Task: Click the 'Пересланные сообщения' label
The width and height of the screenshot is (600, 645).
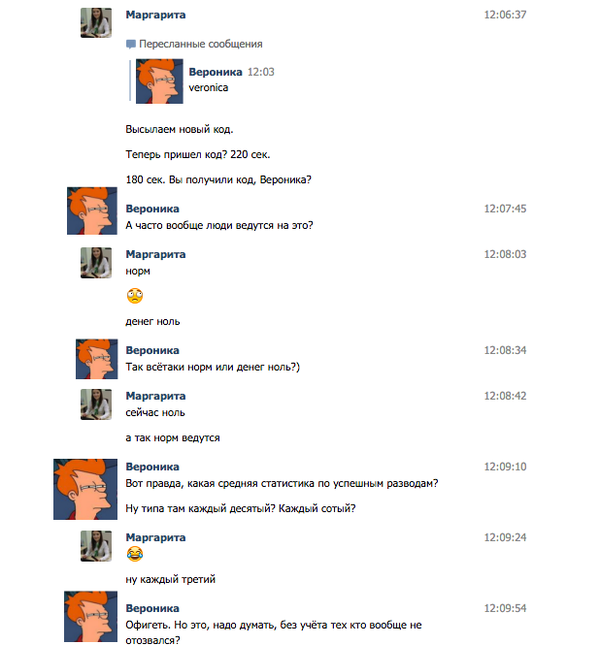Action: [201, 45]
